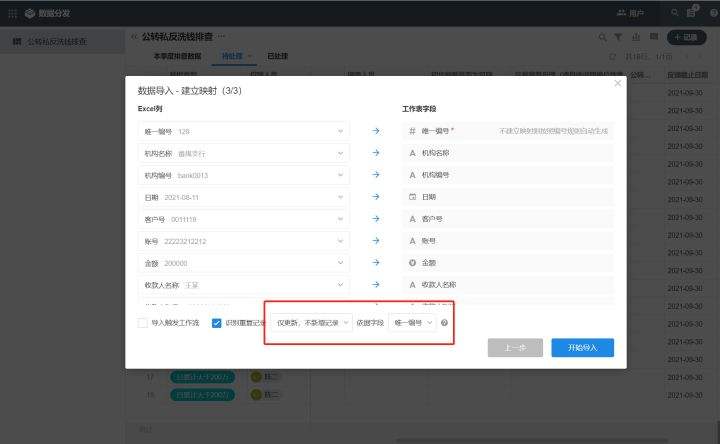Click the 收款人名称 worksheet field row
This screenshot has width=720, height=444.
tap(508, 285)
